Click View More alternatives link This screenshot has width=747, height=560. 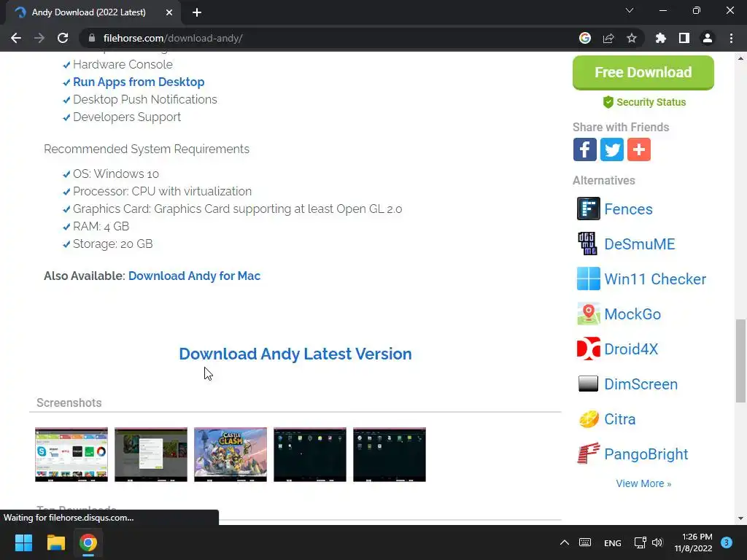click(643, 483)
